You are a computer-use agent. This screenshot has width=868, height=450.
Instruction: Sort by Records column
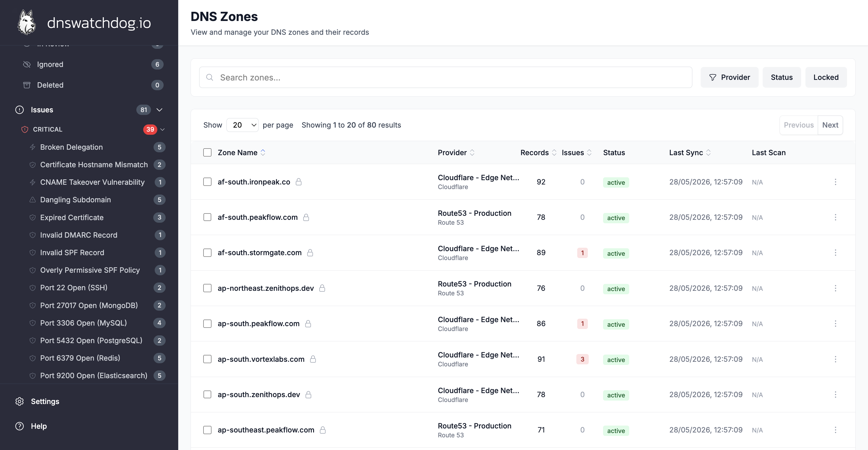(538, 153)
